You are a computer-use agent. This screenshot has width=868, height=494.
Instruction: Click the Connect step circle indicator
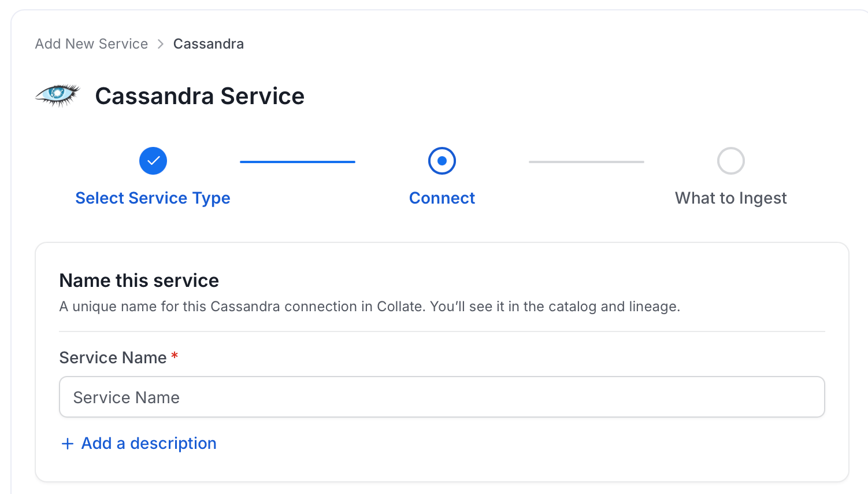pos(442,161)
